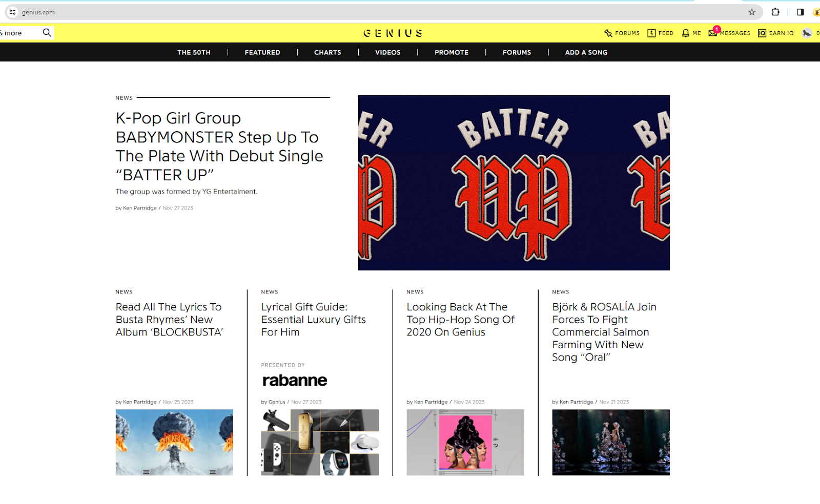The height and width of the screenshot is (504, 820).
Task: View site information icon in address bar
Action: point(13,12)
